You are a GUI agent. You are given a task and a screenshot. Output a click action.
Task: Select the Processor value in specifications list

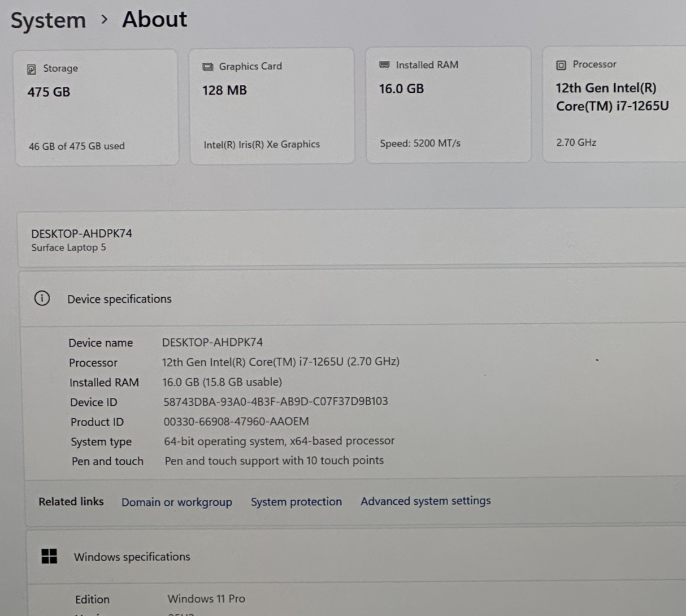281,362
